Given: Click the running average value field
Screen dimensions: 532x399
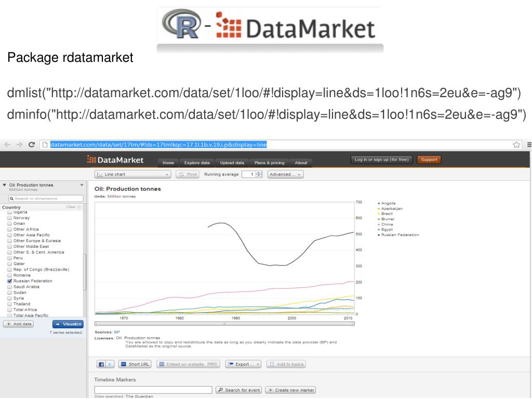Looking at the screenshot, I should tap(249, 175).
